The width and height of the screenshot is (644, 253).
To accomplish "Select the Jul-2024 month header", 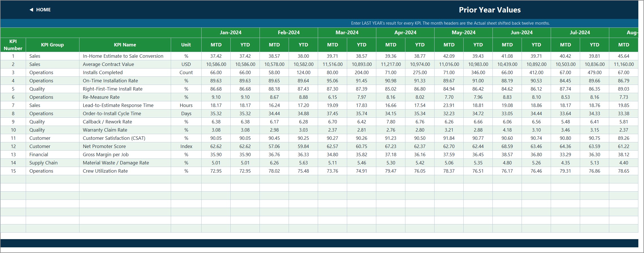I will point(580,33).
